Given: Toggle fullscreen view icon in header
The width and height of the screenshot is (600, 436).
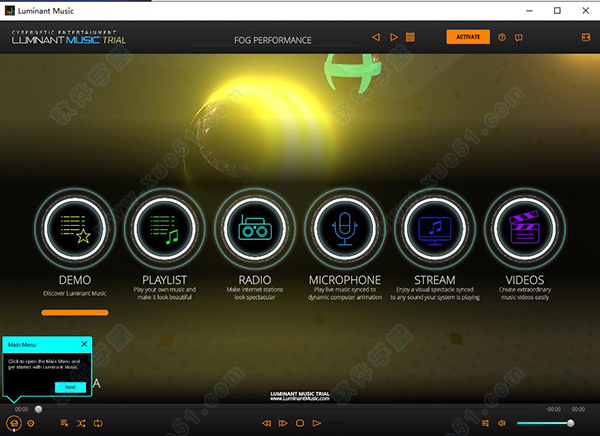Looking at the screenshot, I should (x=586, y=37).
